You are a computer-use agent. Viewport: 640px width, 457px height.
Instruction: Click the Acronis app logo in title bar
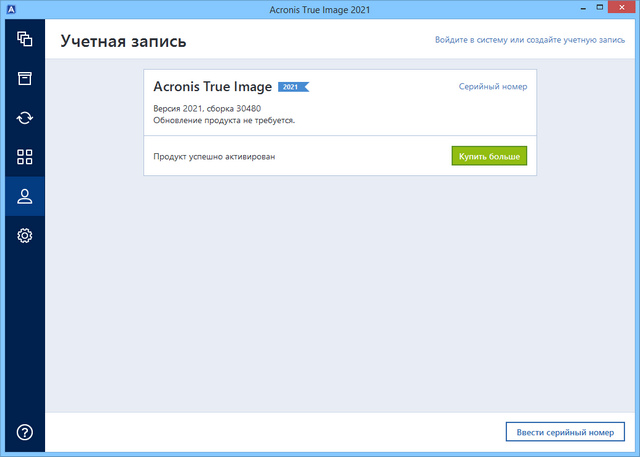coord(11,9)
